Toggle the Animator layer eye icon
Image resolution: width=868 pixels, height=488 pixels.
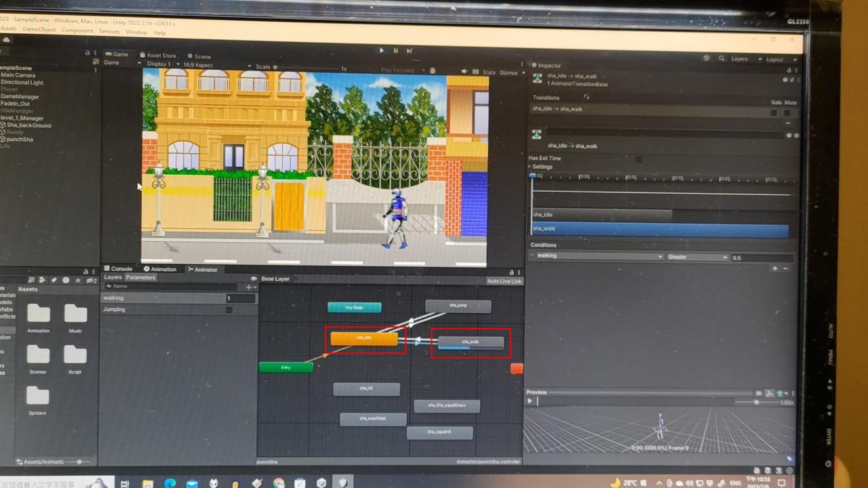(254, 279)
